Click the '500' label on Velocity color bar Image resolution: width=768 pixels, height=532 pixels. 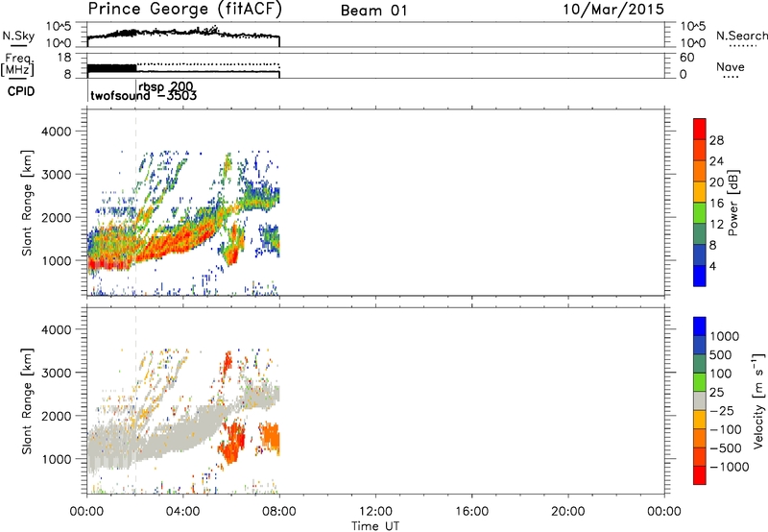click(x=720, y=354)
